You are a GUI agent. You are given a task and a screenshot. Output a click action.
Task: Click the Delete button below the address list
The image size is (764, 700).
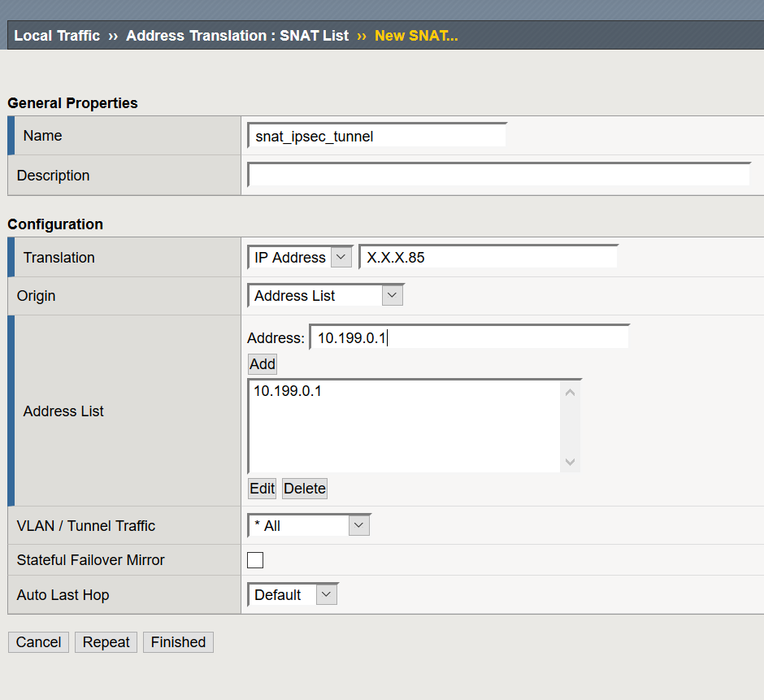[304, 488]
